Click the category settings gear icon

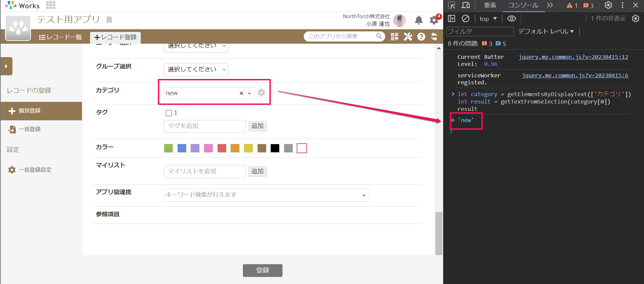tap(261, 93)
